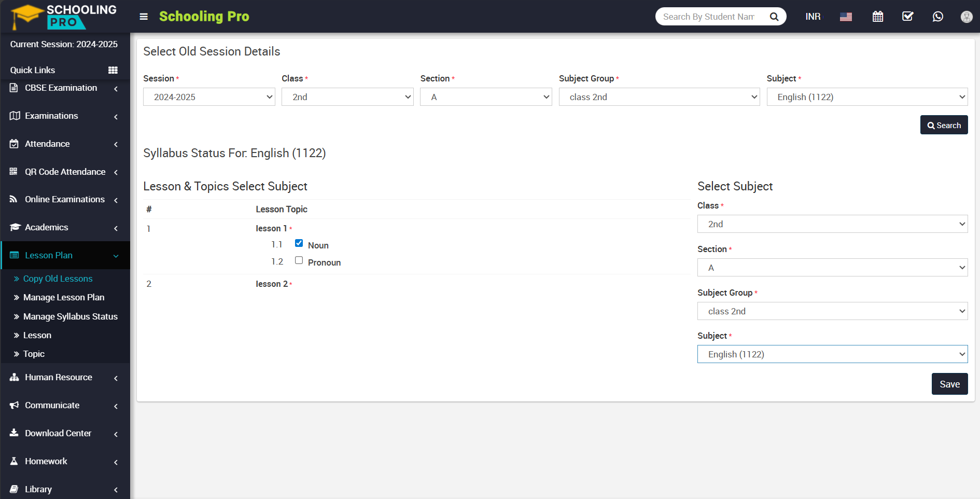This screenshot has height=499, width=980.
Task: Expand the CBSE Examination menu
Action: 116,89
